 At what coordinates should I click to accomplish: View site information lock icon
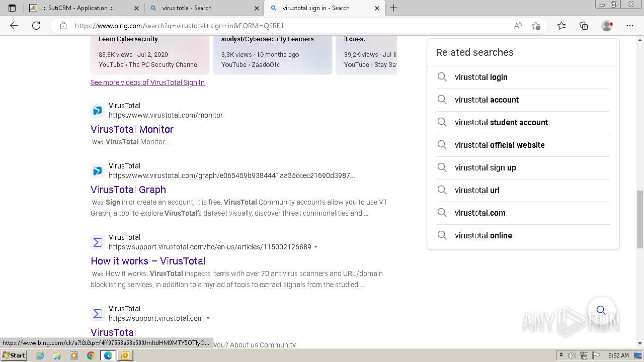63,26
